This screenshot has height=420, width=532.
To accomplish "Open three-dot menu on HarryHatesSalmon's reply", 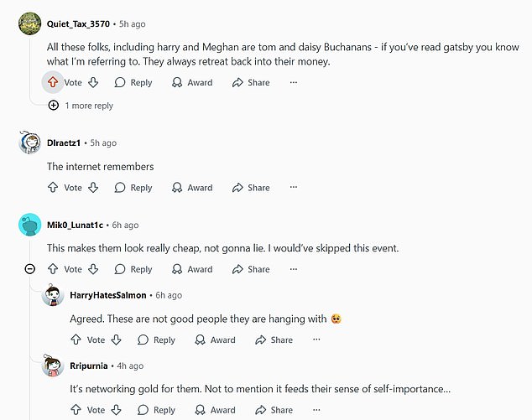I will [x=316, y=340].
